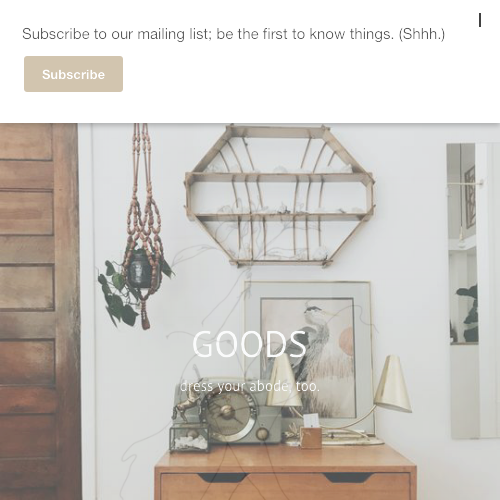Dismiss banner using the vertical bar icon
The width and height of the screenshot is (500, 500).
tap(480, 20)
